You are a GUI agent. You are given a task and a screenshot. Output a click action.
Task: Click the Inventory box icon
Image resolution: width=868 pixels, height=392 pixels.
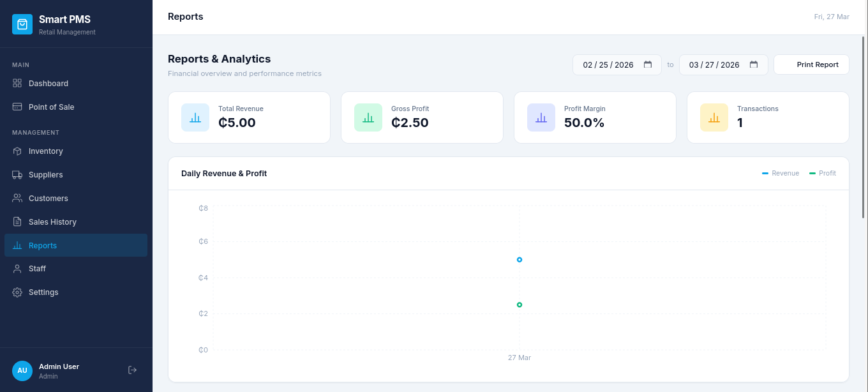click(17, 151)
